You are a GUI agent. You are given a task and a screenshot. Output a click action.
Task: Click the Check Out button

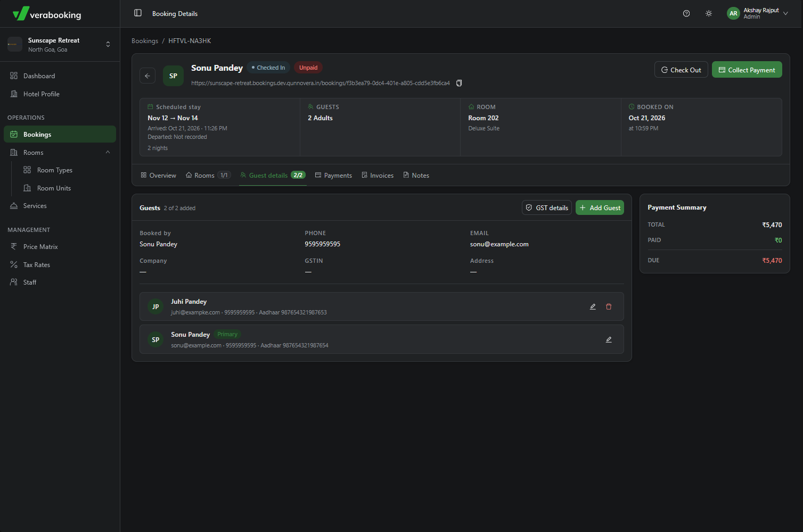click(681, 70)
